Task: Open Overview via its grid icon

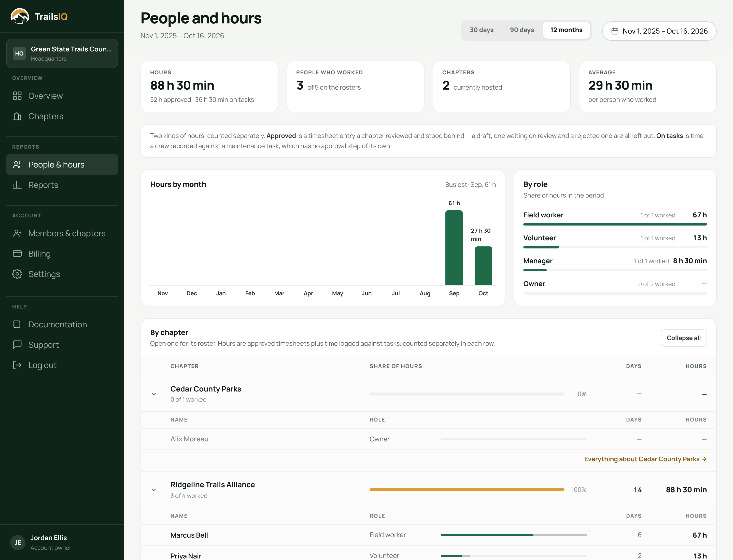Action: click(17, 96)
